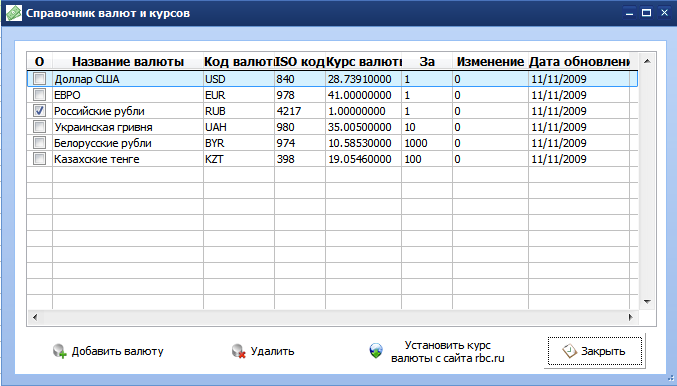Image resolution: width=677 pixels, height=386 pixels.
Task: Click the За value 10 cell
Action: click(x=427, y=127)
